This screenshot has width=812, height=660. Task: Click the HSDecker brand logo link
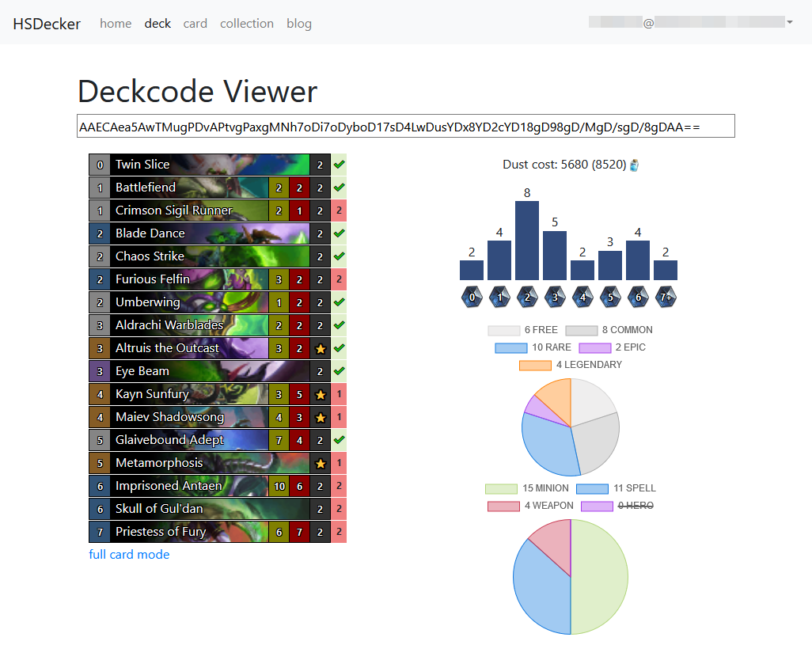pos(47,24)
